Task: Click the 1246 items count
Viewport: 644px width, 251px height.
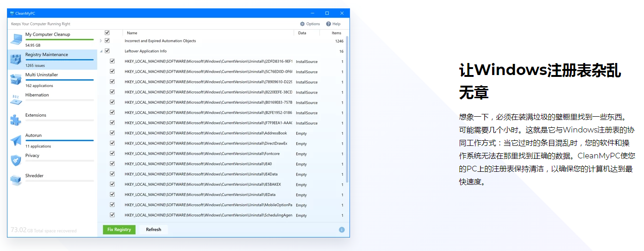Action: click(339, 41)
